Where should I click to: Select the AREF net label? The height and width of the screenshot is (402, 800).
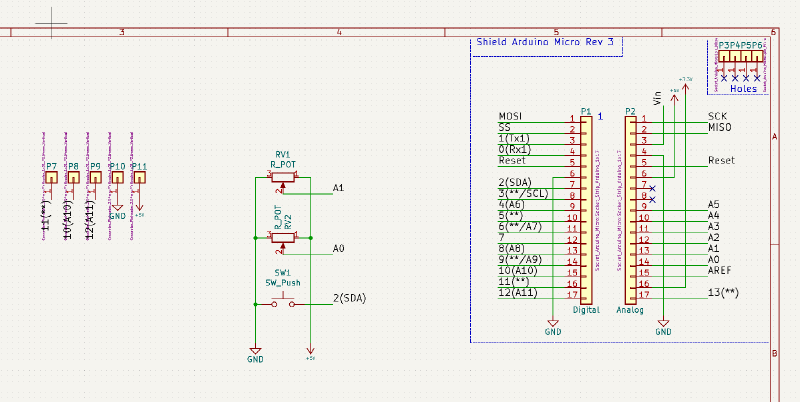(x=720, y=269)
